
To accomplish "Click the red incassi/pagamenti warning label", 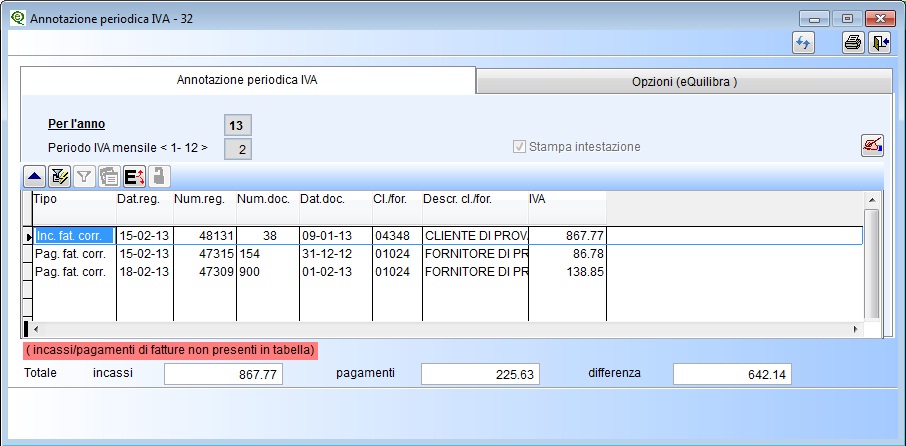I will [x=170, y=350].
